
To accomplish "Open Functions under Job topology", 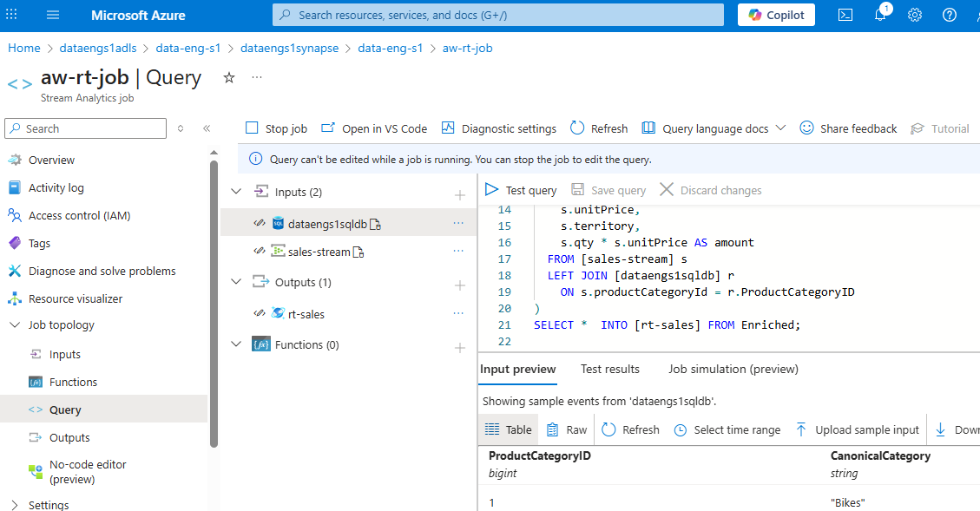I will point(73,383).
